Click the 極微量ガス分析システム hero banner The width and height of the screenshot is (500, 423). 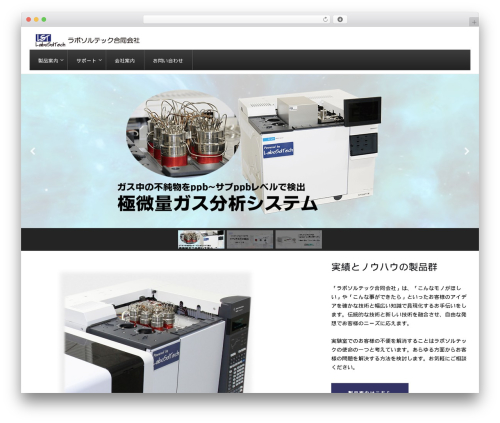tap(250, 151)
